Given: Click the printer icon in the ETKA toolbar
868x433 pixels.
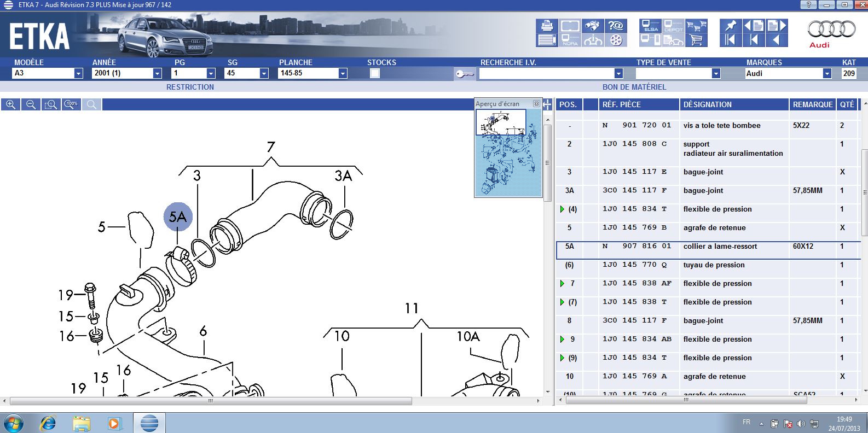Looking at the screenshot, I should [x=547, y=26].
